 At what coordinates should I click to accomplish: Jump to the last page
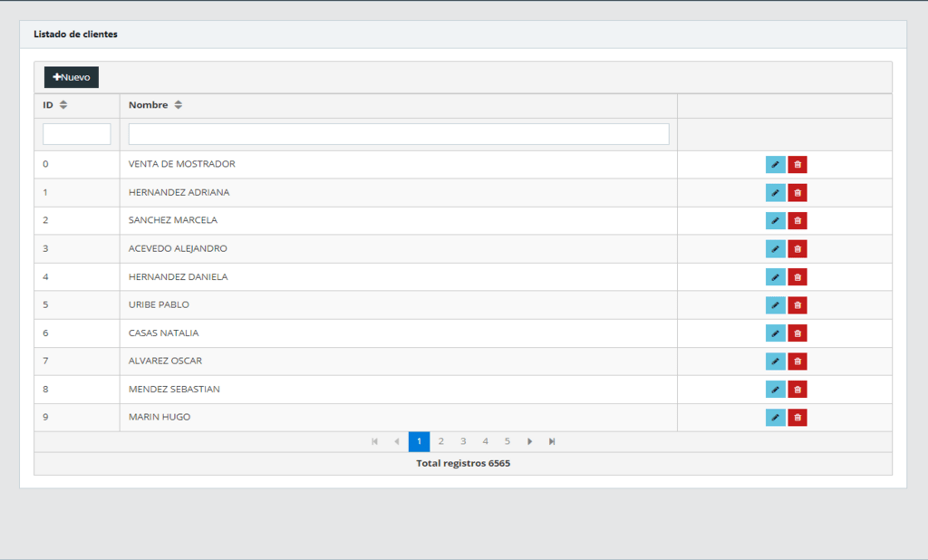pyautogui.click(x=552, y=441)
